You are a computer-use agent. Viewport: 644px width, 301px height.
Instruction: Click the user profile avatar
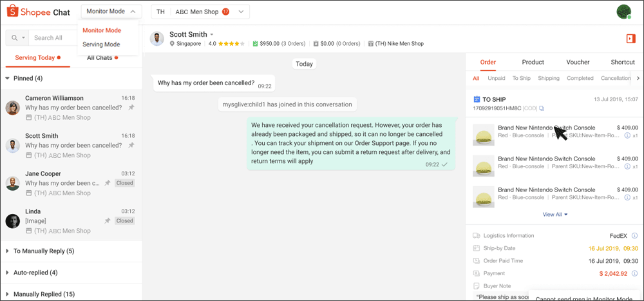tap(623, 12)
